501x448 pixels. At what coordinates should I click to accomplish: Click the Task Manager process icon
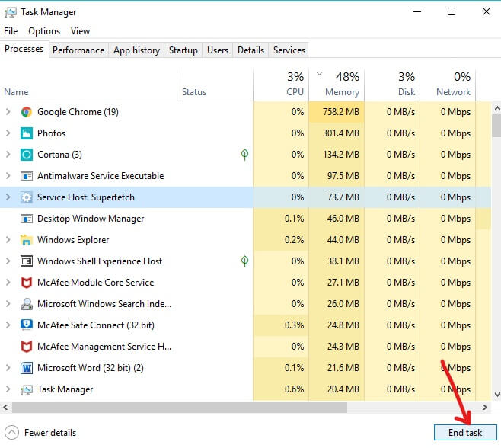[x=26, y=389]
